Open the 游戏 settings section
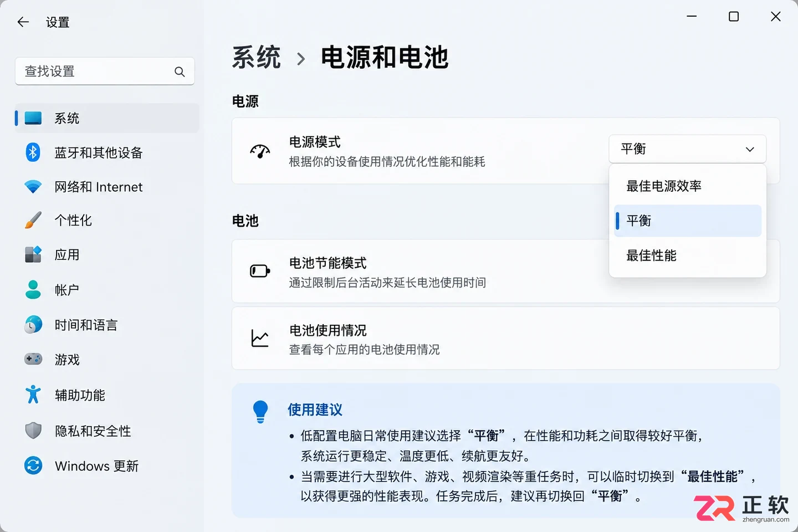The height and width of the screenshot is (532, 798). click(x=107, y=360)
